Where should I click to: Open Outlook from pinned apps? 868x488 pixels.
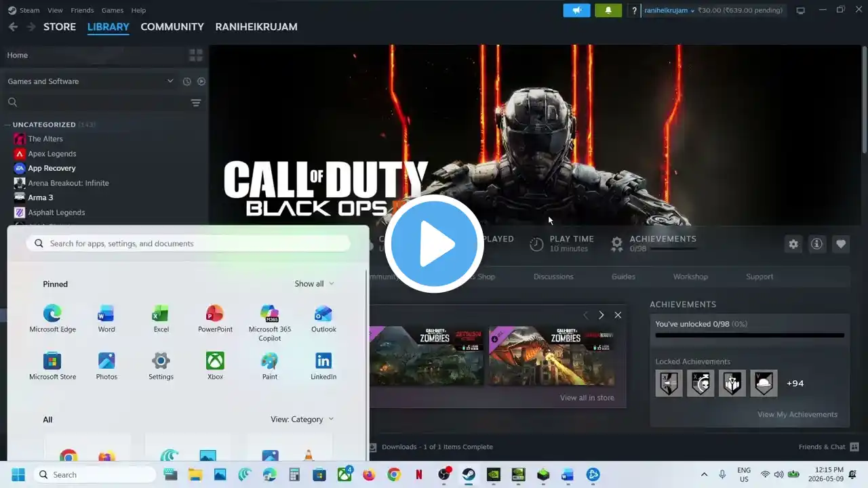pos(323,319)
